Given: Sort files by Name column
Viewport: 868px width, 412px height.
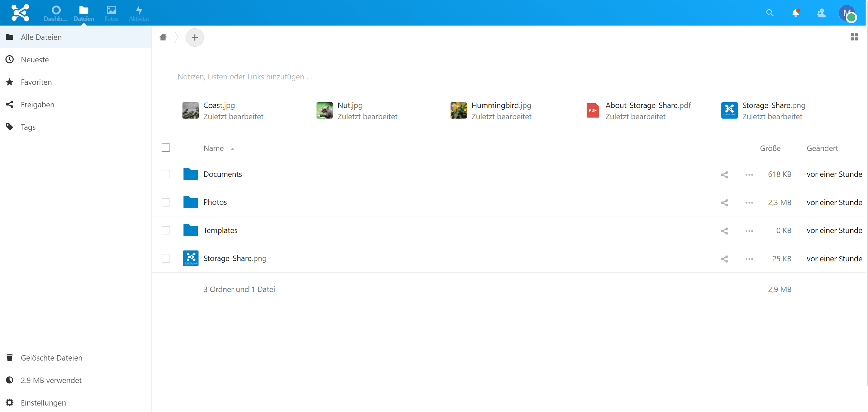Looking at the screenshot, I should click(x=214, y=148).
